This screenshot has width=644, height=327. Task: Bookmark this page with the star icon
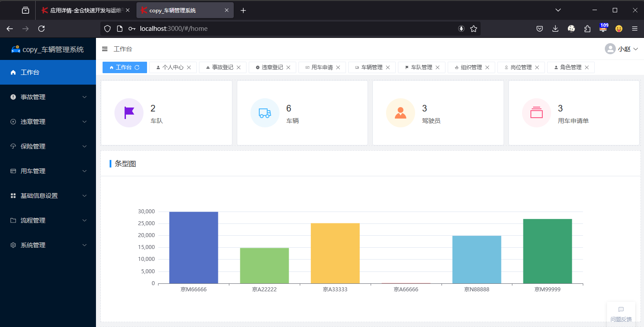474,29
